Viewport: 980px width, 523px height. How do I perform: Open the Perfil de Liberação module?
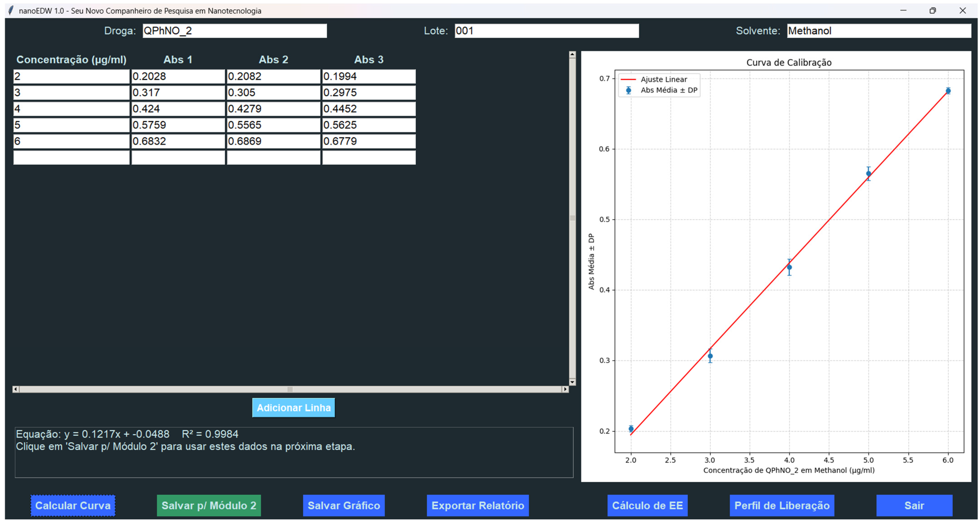click(x=782, y=505)
